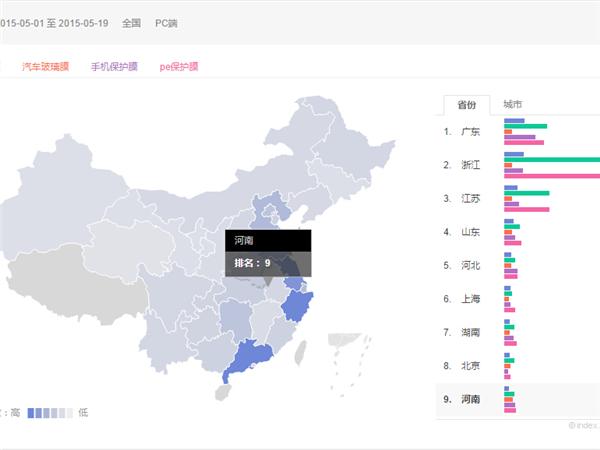Select rank 6 上海 in the list
The width and height of the screenshot is (600, 450).
470,299
